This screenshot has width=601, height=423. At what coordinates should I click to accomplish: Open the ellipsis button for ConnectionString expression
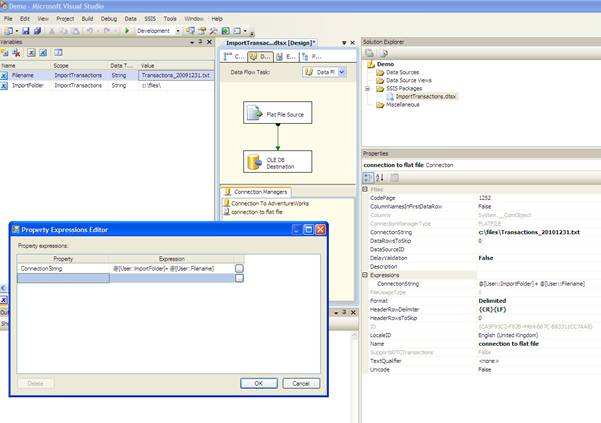pyautogui.click(x=239, y=269)
